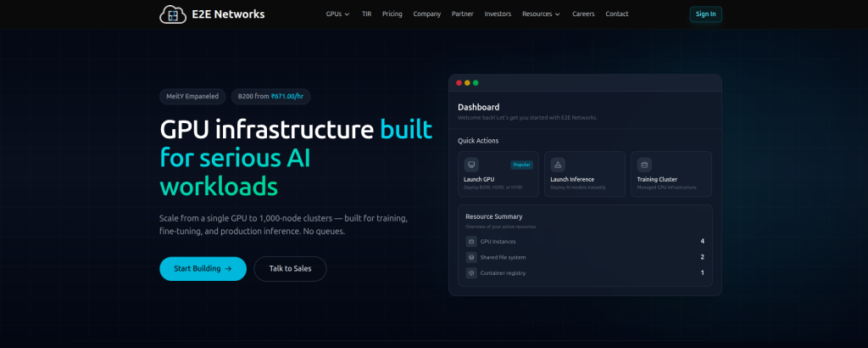Expand the Resources dropdown menu
This screenshot has width=868, height=348.
click(x=541, y=14)
